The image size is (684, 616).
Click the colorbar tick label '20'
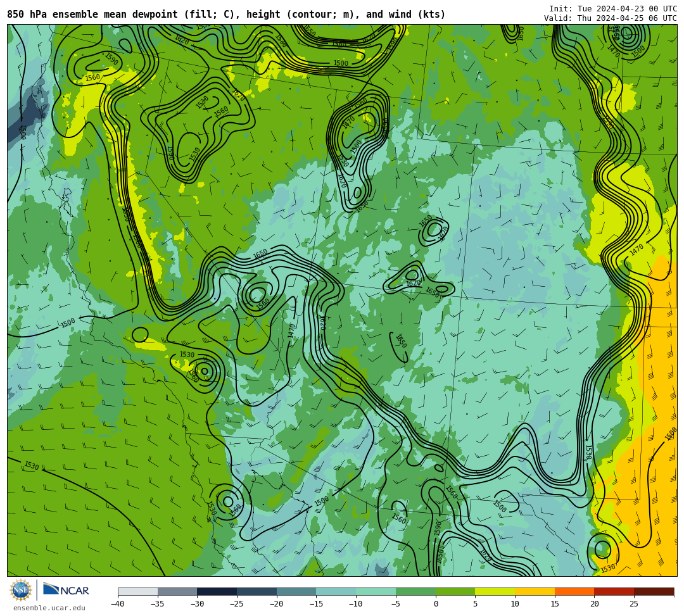tap(594, 604)
